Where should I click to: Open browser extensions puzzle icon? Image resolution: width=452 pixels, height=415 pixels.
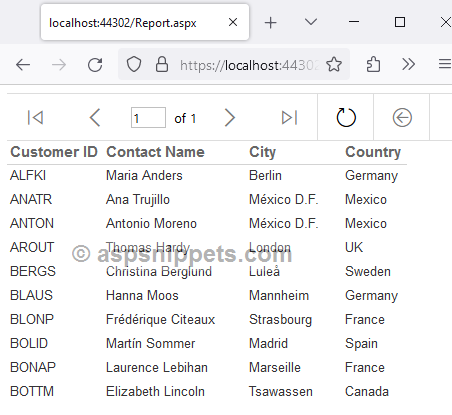point(373,64)
